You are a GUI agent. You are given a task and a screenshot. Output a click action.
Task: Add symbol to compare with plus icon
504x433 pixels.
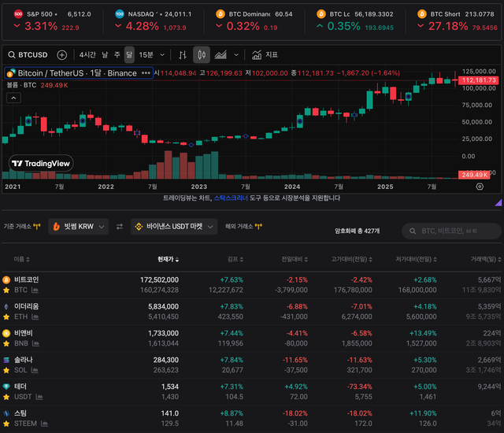61,55
